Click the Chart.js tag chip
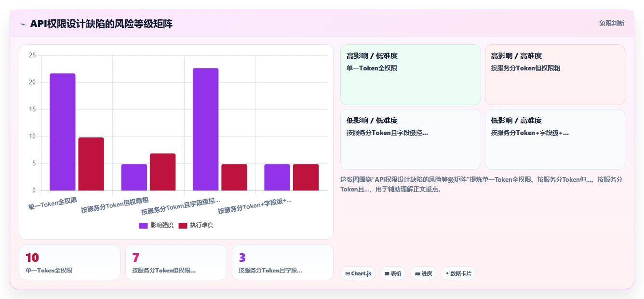Screen dimensions: 644x299 [358, 273]
